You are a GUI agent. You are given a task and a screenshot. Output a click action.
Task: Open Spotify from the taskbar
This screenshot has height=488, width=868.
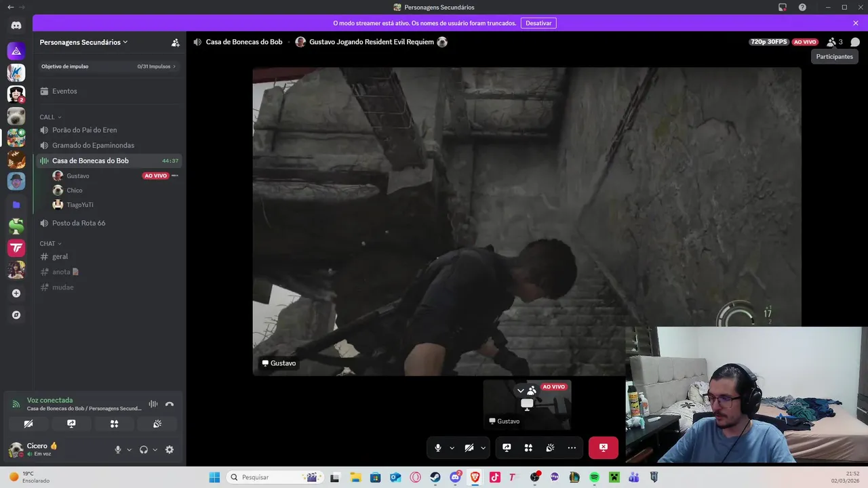click(594, 477)
